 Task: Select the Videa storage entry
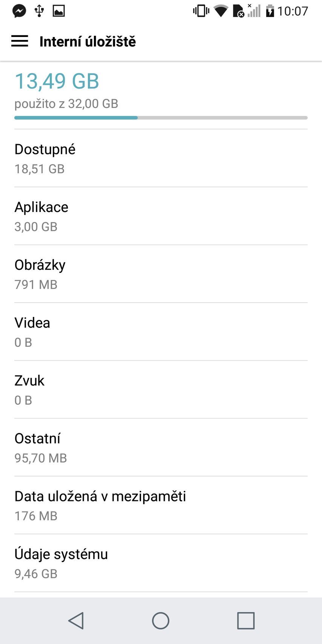tap(161, 332)
